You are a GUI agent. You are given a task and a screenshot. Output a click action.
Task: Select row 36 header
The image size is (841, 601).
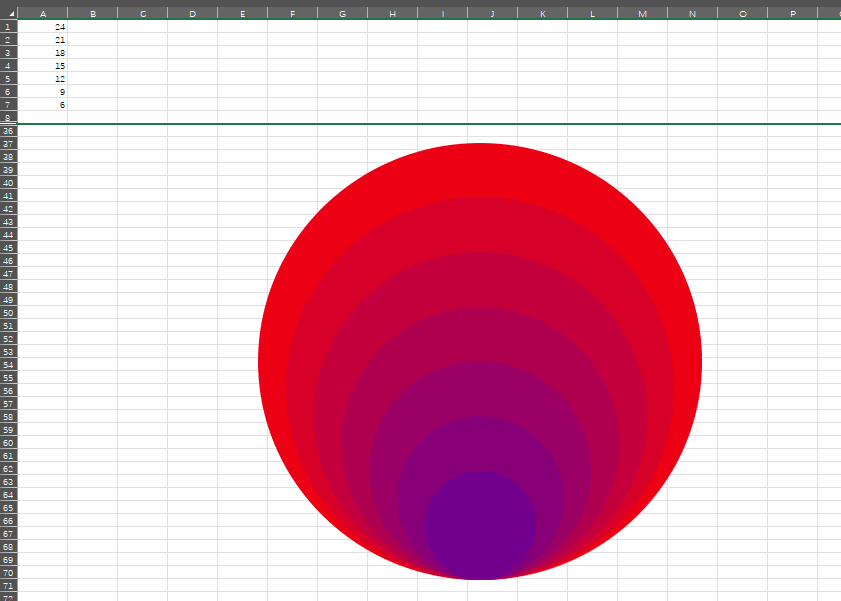pos(9,131)
